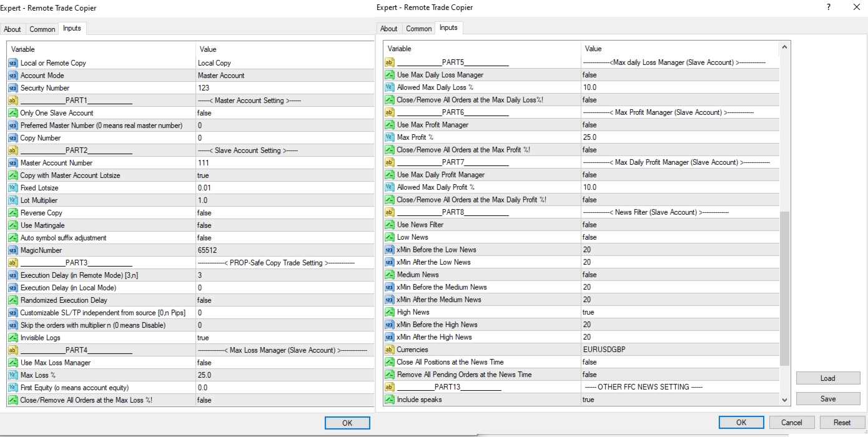Select Inputs tab in left window
868x437 pixels.
[72, 28]
